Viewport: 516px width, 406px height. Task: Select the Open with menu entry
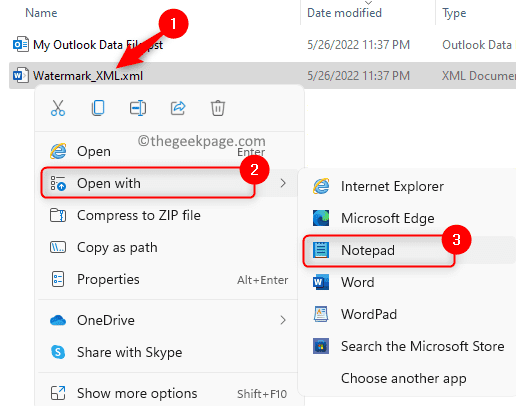coord(169,183)
